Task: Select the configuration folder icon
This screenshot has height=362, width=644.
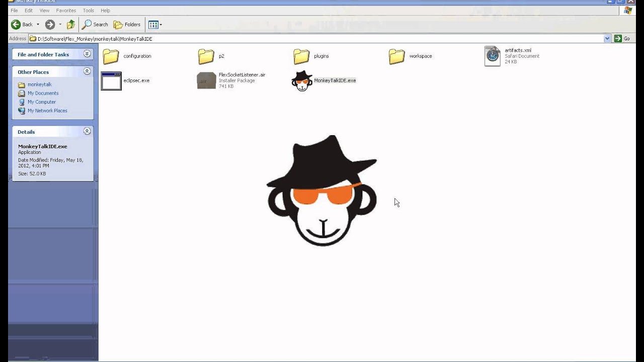Action: pyautogui.click(x=111, y=56)
